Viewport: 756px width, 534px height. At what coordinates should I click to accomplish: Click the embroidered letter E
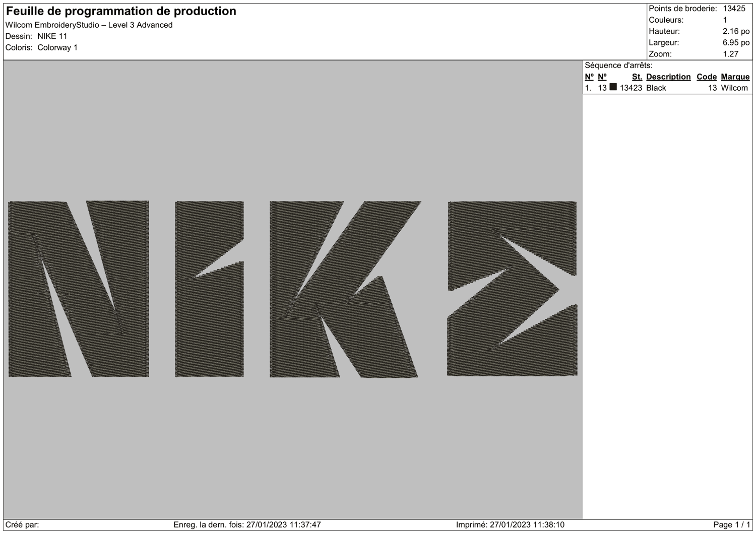(x=512, y=289)
